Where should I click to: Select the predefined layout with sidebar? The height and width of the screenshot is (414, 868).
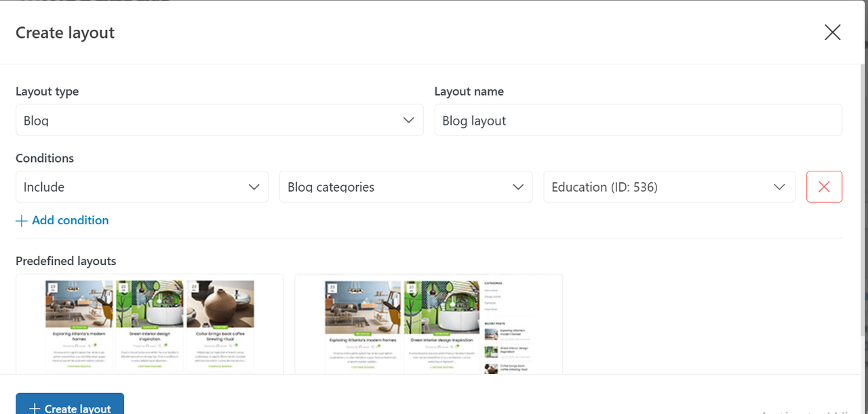[x=429, y=324]
